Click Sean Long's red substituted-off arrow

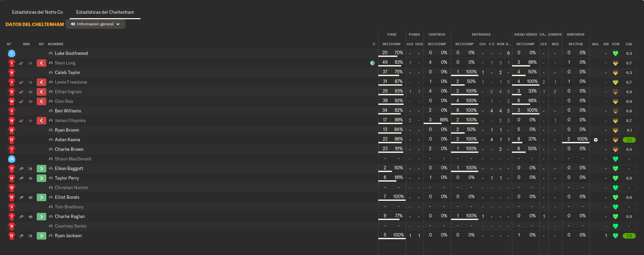(x=41, y=63)
